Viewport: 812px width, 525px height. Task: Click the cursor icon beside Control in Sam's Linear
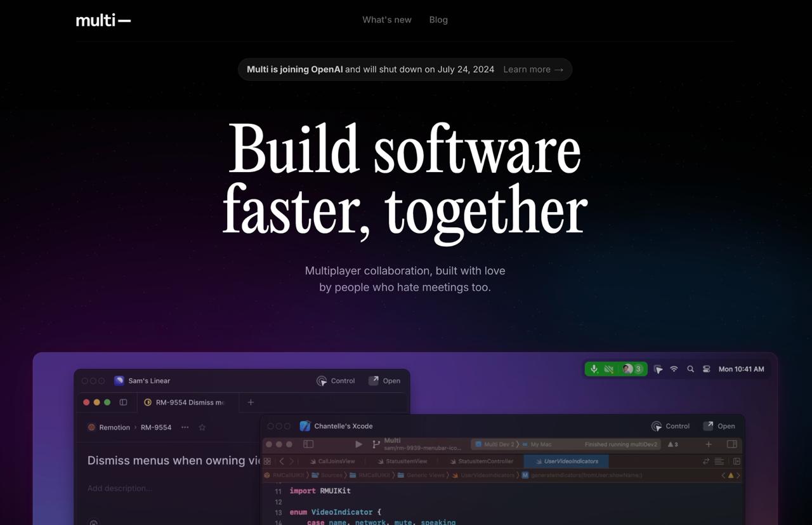322,381
